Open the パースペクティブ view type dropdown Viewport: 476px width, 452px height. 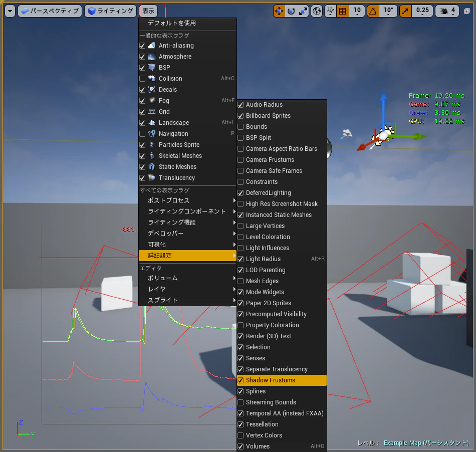[50, 11]
